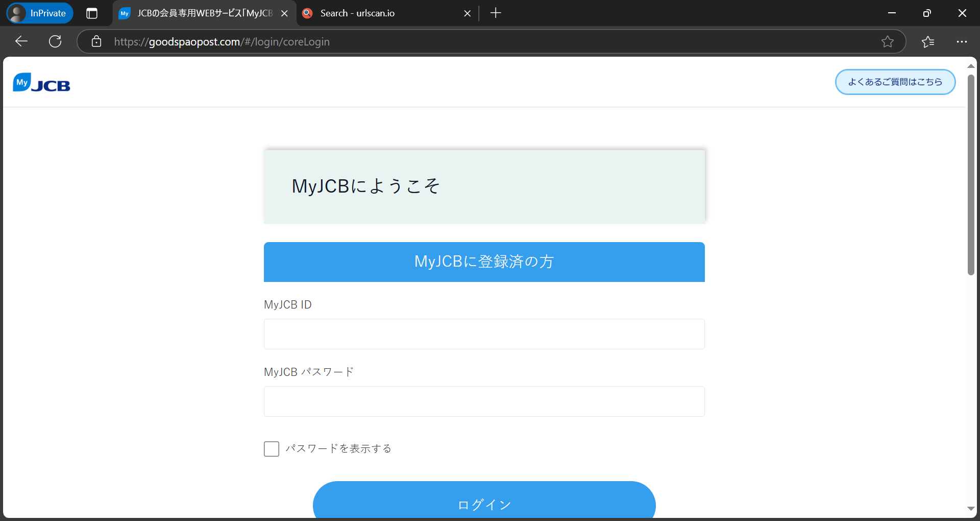The width and height of the screenshot is (980, 521).
Task: Click the MyJCB パスワード label
Action: [x=309, y=372]
